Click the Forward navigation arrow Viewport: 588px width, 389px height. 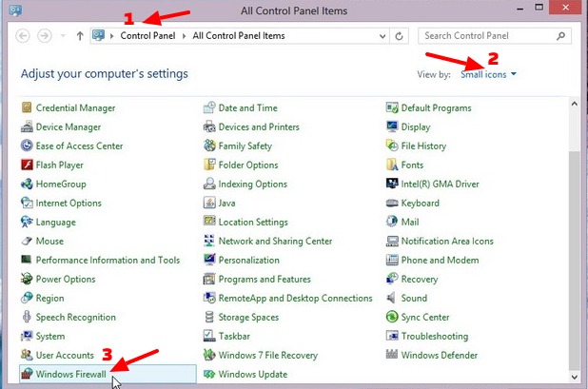tap(45, 36)
